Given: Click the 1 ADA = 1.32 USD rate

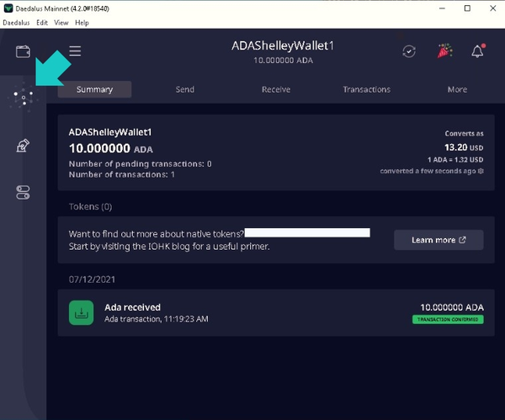Looking at the screenshot, I should [x=455, y=160].
